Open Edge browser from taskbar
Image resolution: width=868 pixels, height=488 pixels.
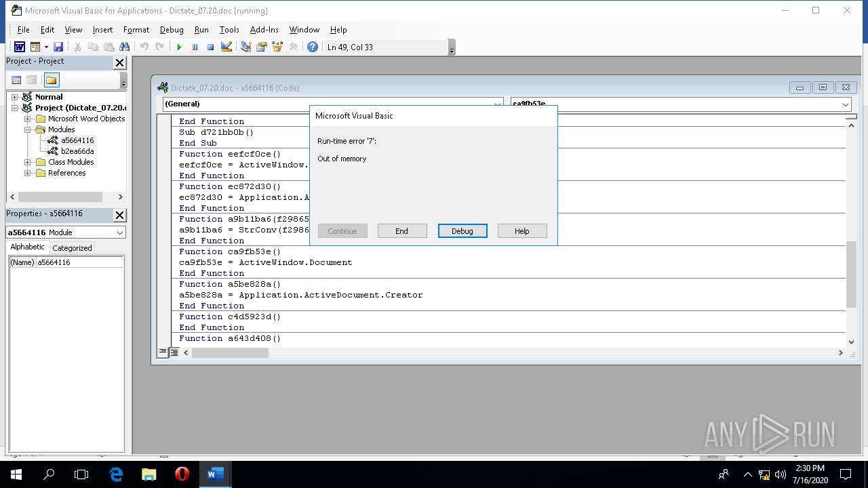click(116, 474)
